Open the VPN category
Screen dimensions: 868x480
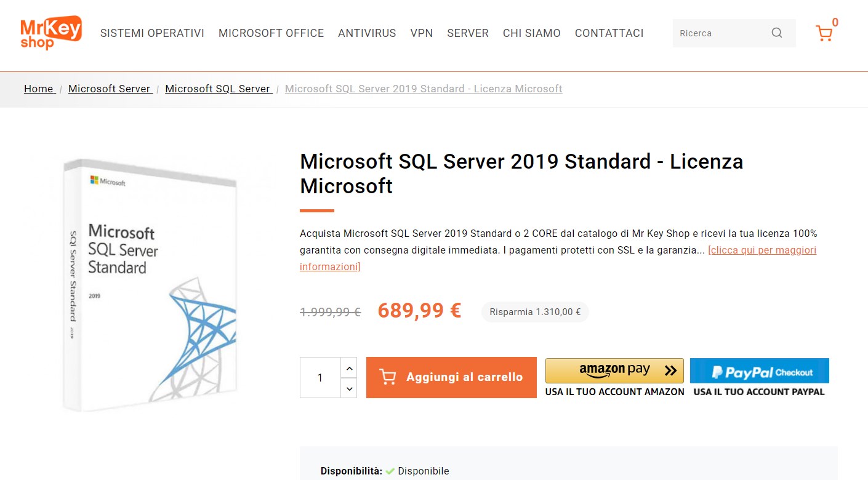click(422, 33)
